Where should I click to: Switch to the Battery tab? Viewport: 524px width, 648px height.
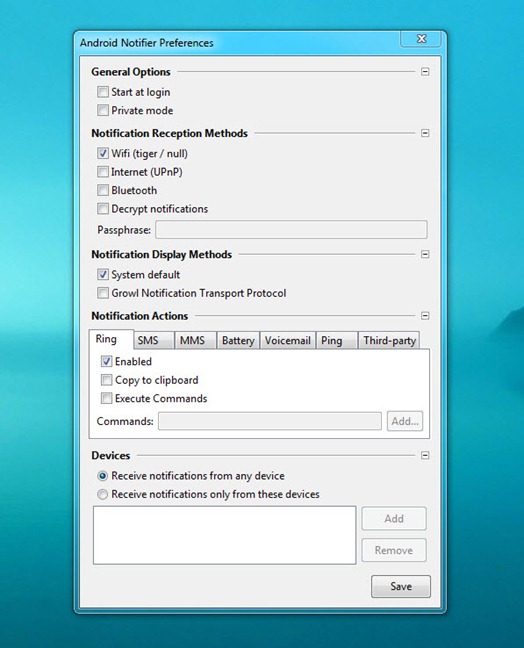(238, 341)
